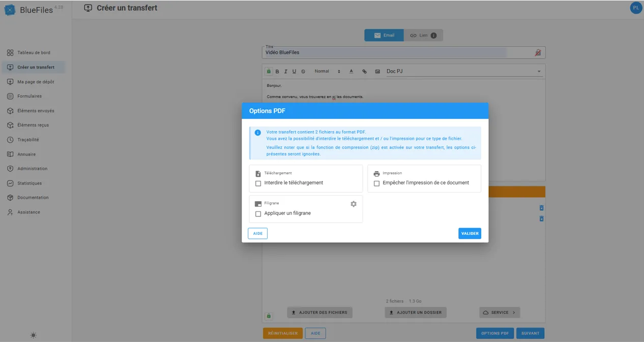Image resolution: width=644 pixels, height=342 pixels.
Task: Click the green lock icon in editor toolbar
Action: point(269,71)
